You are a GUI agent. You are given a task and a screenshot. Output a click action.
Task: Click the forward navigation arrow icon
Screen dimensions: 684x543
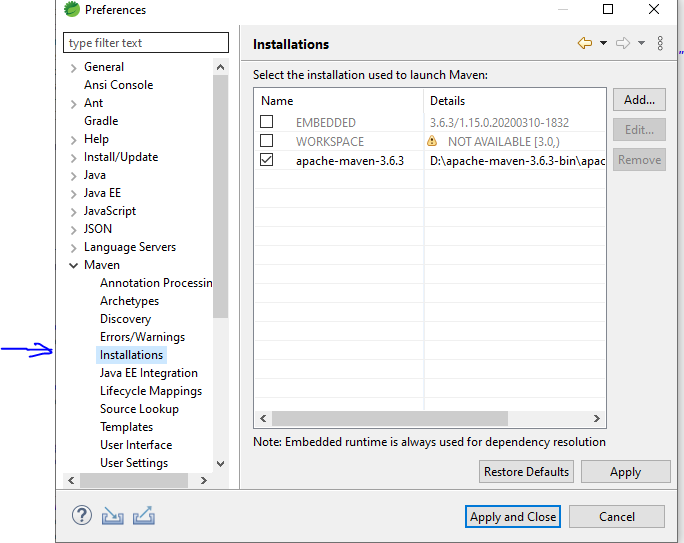pos(623,43)
